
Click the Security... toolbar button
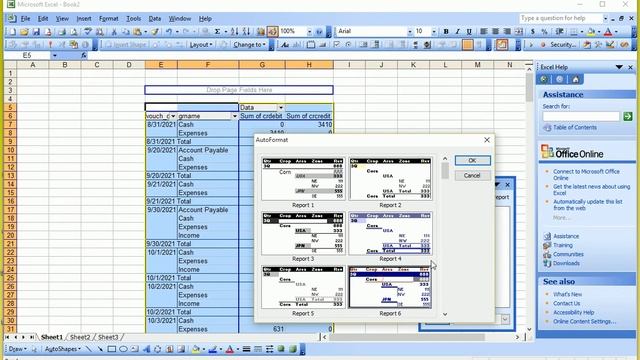(x=563, y=44)
